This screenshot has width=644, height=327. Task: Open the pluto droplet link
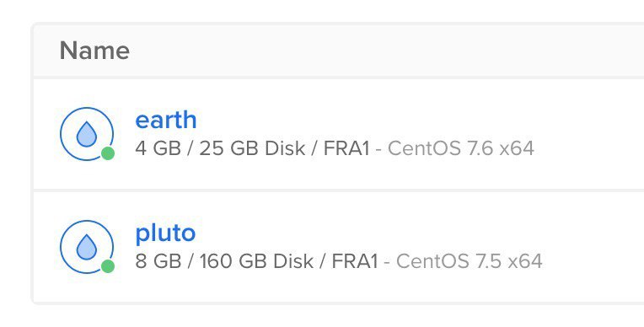pos(165,233)
